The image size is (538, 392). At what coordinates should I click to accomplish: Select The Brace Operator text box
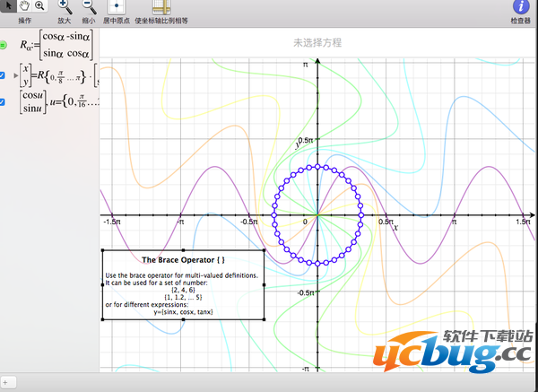(183, 285)
